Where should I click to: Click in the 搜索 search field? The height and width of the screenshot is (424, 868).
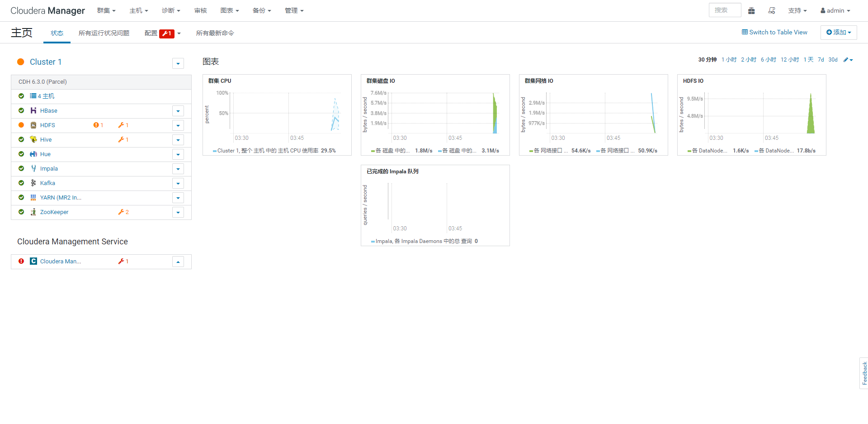click(x=725, y=10)
